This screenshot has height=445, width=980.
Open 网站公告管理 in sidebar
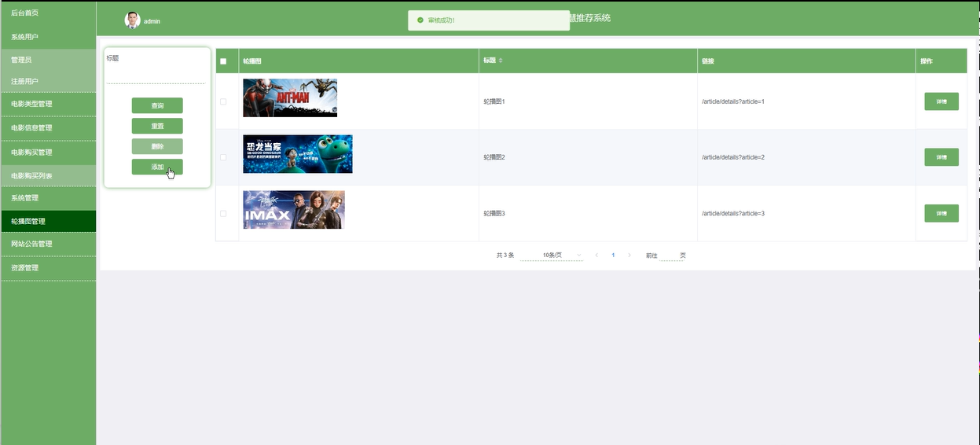pos(48,245)
